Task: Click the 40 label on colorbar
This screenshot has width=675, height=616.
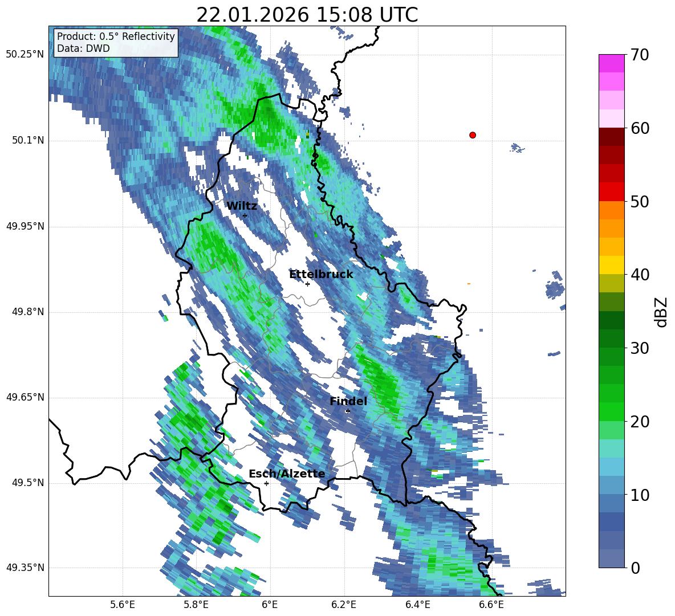Action: point(640,275)
